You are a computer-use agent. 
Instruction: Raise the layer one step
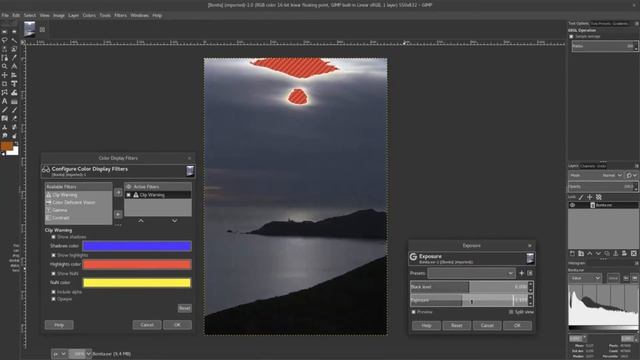point(589,253)
